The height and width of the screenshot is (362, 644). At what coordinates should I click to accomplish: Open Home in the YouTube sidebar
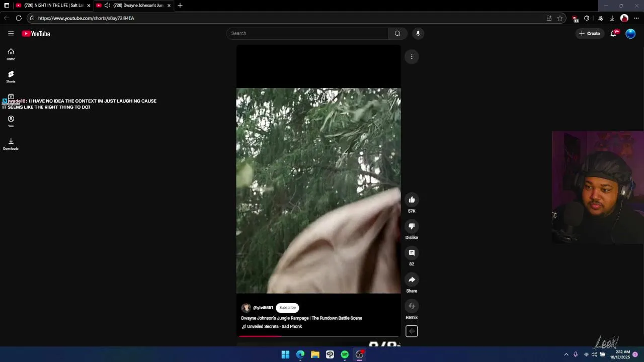tap(11, 54)
